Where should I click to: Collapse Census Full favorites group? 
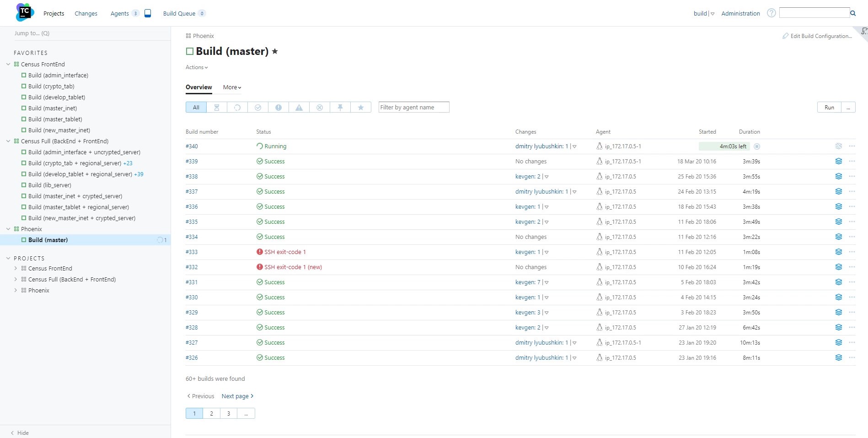tap(8, 141)
